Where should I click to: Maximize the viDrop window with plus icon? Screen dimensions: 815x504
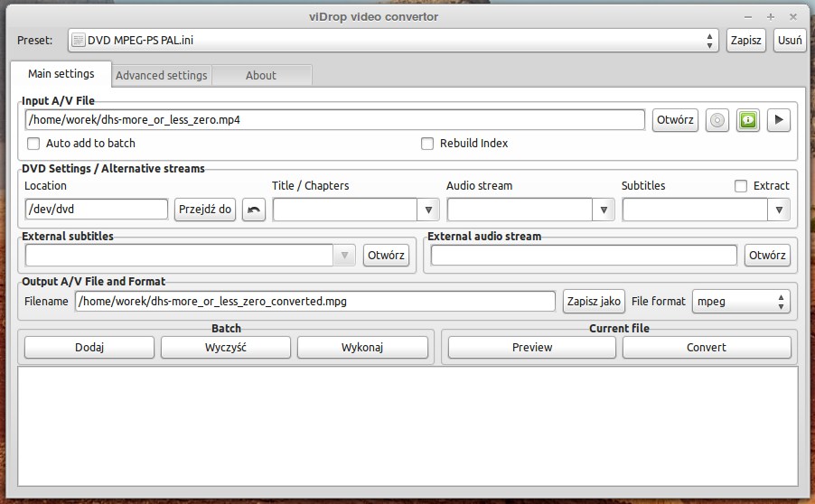(771, 17)
